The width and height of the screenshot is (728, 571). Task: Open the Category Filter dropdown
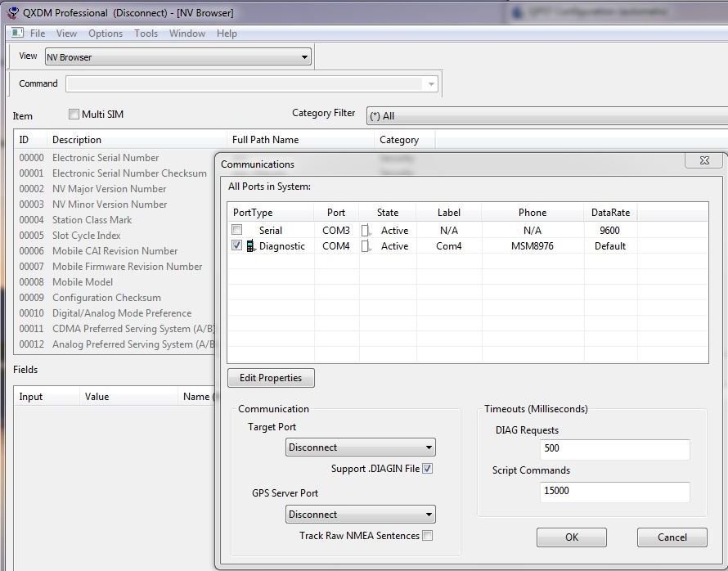(x=547, y=115)
